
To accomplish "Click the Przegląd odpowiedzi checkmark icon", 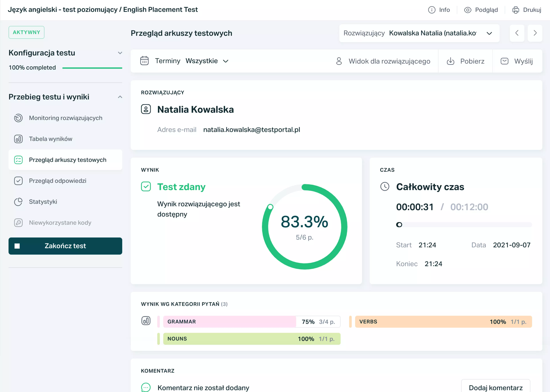I will [x=18, y=181].
